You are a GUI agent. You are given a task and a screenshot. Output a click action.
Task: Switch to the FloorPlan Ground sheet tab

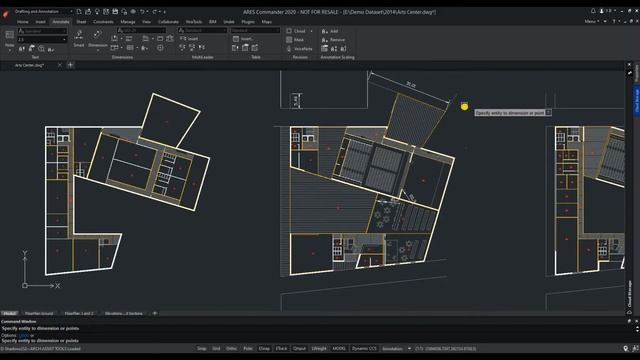click(39, 313)
